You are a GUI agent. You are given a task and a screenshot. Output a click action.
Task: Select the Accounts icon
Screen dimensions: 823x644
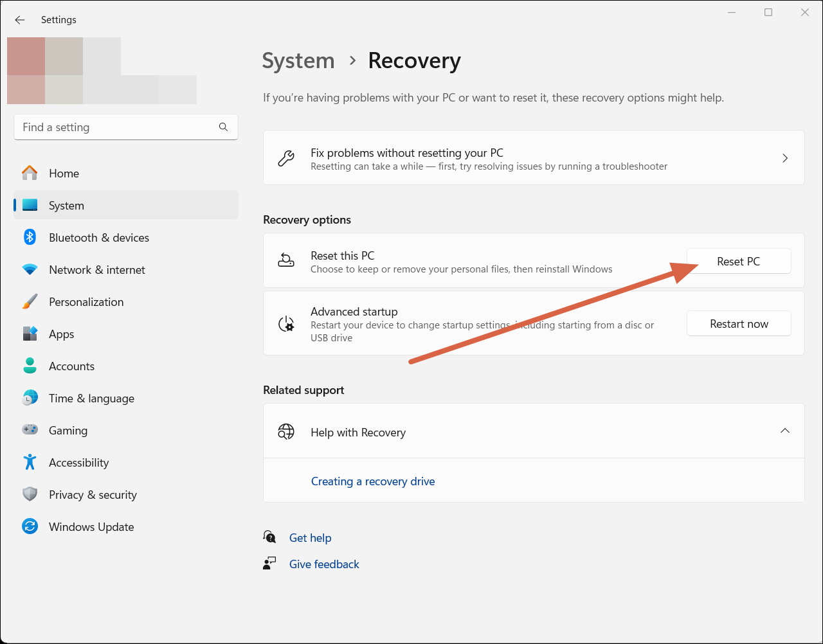[x=30, y=366]
